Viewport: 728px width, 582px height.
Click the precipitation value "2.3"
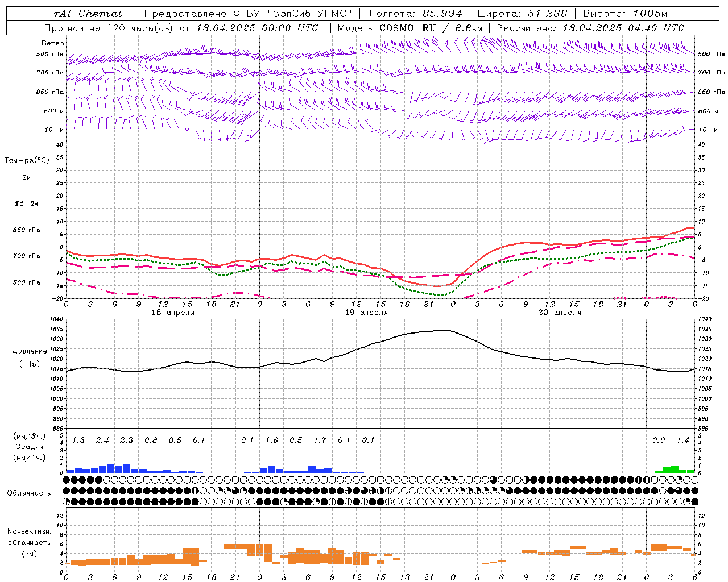126,440
